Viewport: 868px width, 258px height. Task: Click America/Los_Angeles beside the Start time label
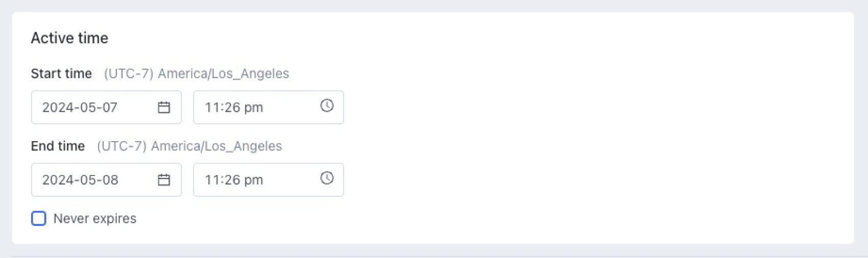(223, 74)
